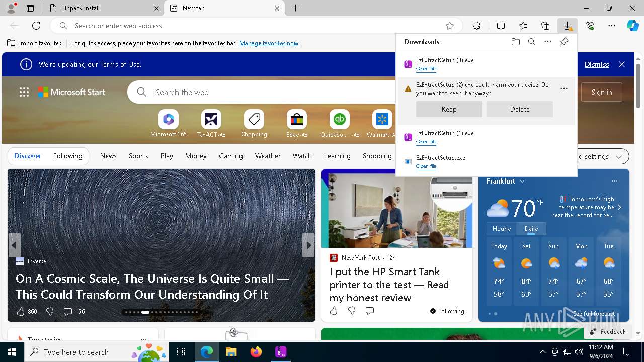The width and height of the screenshot is (644, 362).
Task: Open the Ebay ad shortcut
Action: [x=297, y=124]
